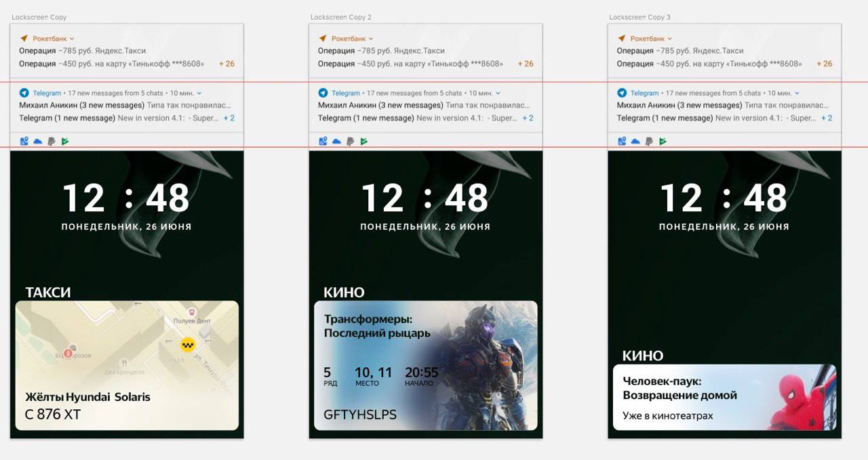Expand Telegram notification chevron on Трансформеры lockscreen

point(498,93)
